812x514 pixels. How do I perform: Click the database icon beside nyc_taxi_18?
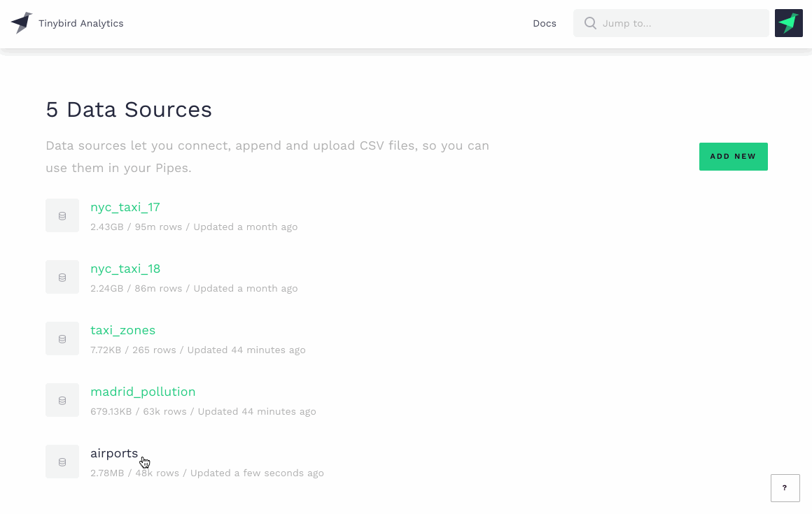(62, 277)
